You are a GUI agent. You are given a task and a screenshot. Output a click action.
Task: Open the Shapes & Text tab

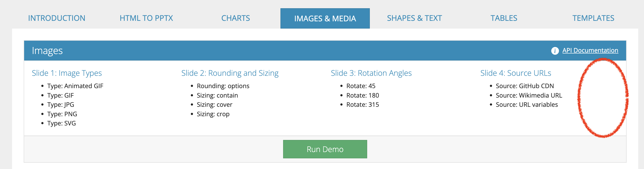pos(415,18)
